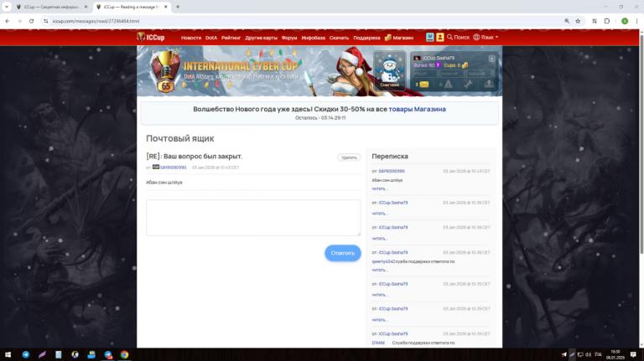
Task: Click the ICCup logo in the header
Action: [151, 37]
